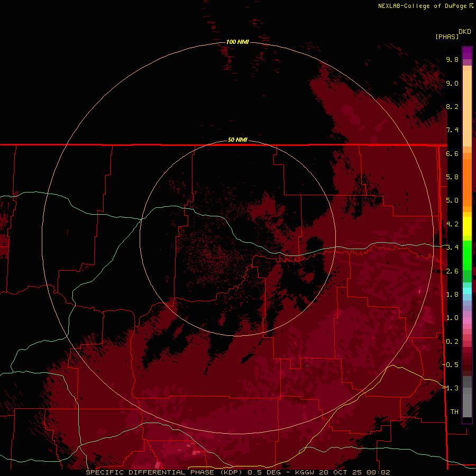Image resolution: width=476 pixels, height=476 pixels.
Task: Pick the orange segment of the color bar
Action: point(467,182)
